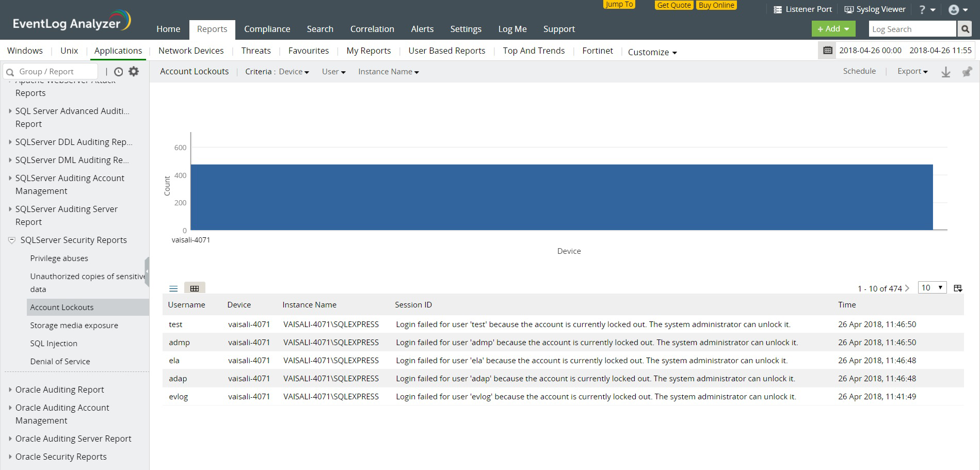The height and width of the screenshot is (470, 980).
Task: Open the Top And Trends sub-tab
Action: pos(534,51)
